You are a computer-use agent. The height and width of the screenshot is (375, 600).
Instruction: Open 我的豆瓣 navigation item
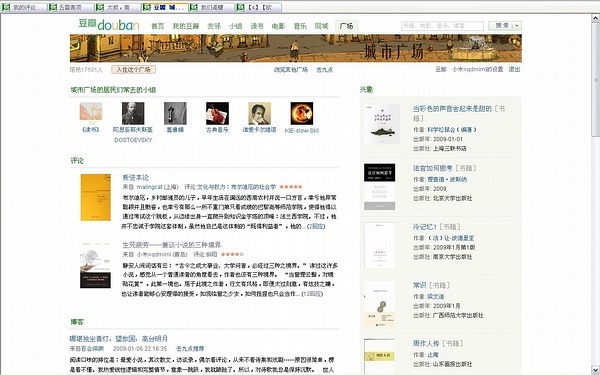pyautogui.click(x=186, y=26)
